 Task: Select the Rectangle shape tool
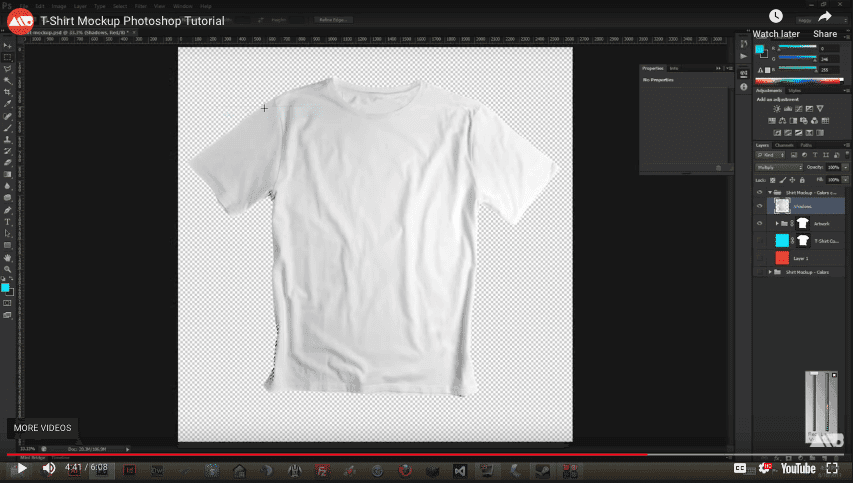pyautogui.click(x=8, y=246)
